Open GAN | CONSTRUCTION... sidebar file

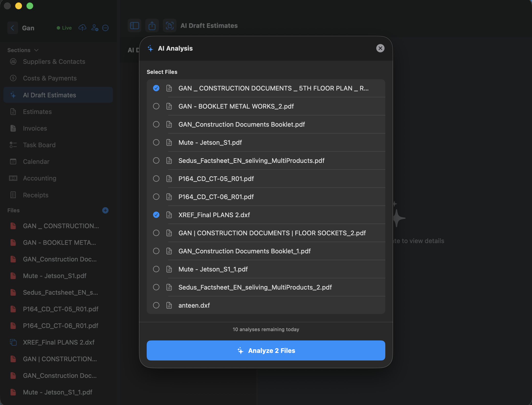coord(58,359)
